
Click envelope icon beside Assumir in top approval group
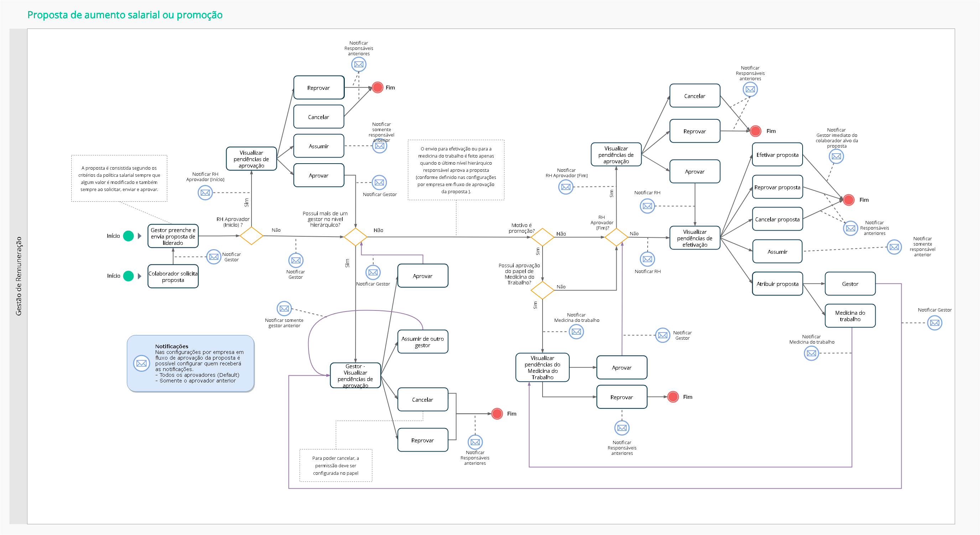[x=379, y=146]
